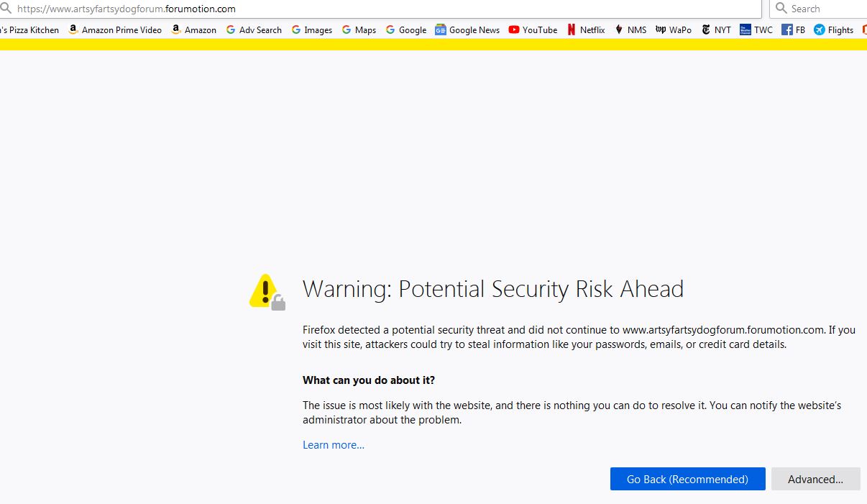
Task: Click the Go Back (Recommended) button
Action: (687, 479)
